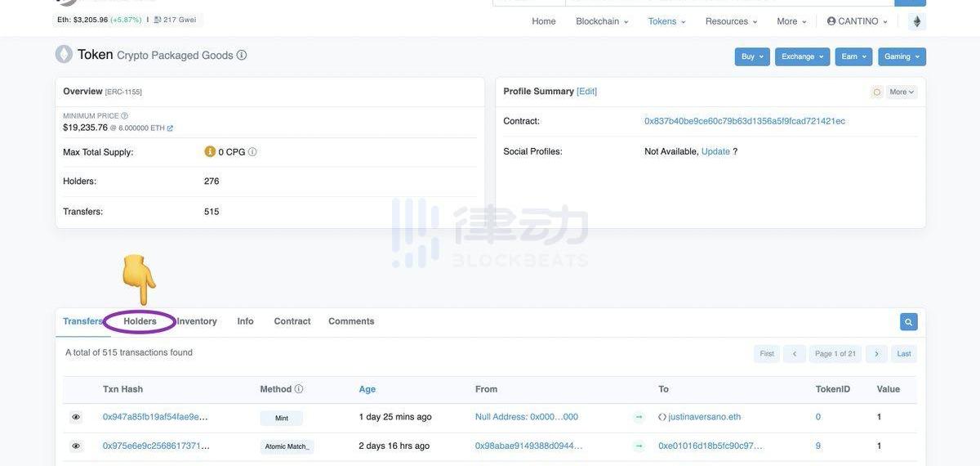This screenshot has width=980, height=466.
Task: Open the Exchange dropdown
Action: 802,56
